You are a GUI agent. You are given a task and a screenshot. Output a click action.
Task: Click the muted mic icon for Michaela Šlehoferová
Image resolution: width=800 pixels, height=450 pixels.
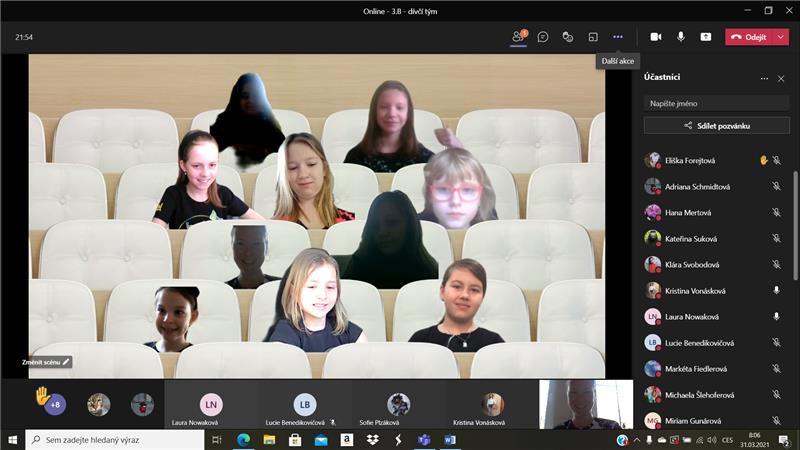click(x=777, y=395)
